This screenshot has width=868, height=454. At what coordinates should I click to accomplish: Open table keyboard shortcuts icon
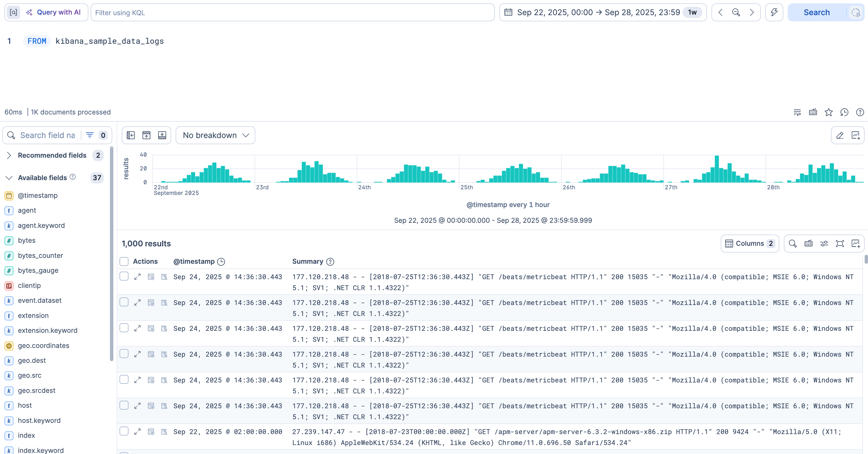pyautogui.click(x=808, y=243)
